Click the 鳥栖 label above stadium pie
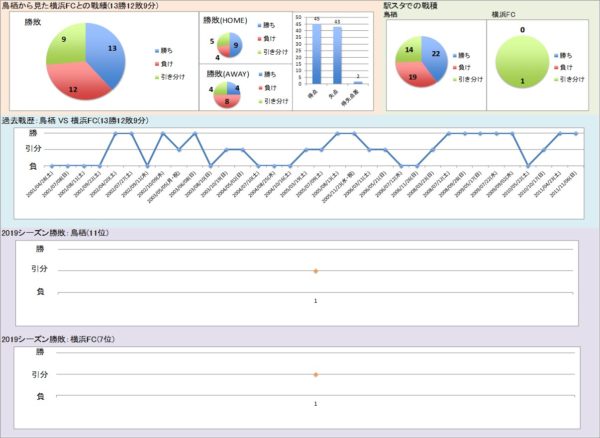600x438 pixels. [391, 14]
